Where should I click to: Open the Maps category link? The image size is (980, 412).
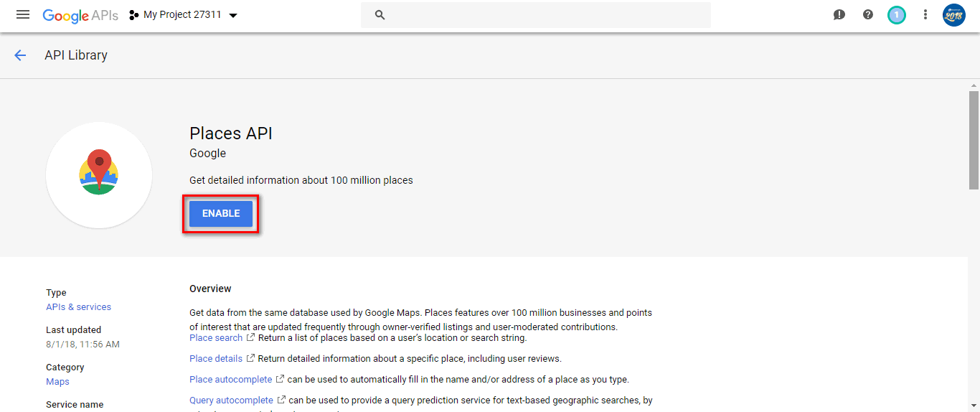coord(57,381)
